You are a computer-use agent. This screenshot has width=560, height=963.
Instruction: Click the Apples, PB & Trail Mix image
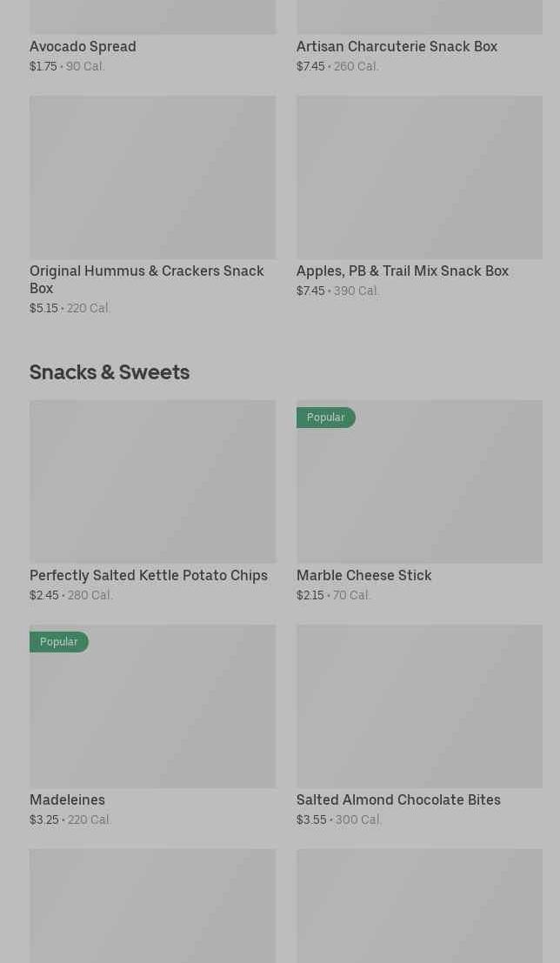pos(419,177)
